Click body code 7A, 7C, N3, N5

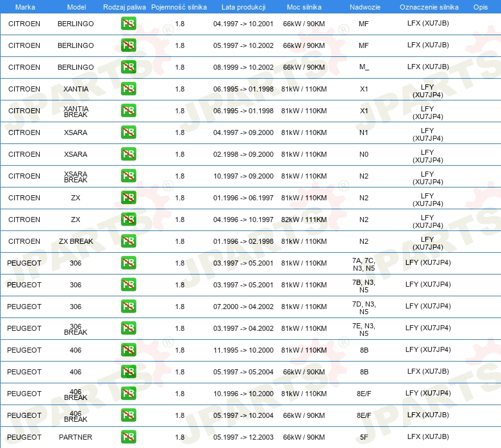tap(364, 264)
